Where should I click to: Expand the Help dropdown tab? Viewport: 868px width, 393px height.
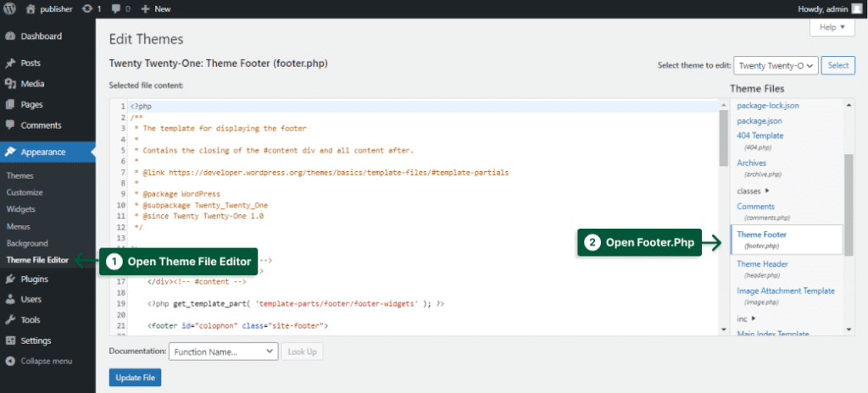(832, 27)
